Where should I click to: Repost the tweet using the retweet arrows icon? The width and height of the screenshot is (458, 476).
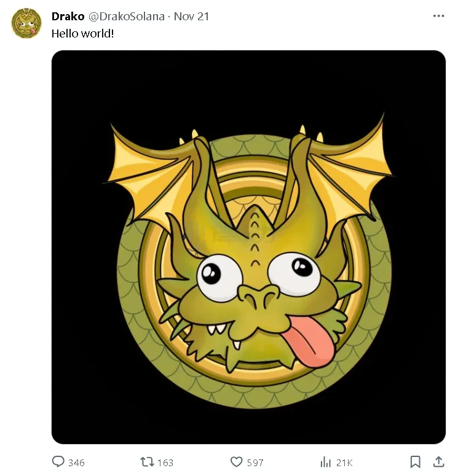pyautogui.click(x=148, y=462)
